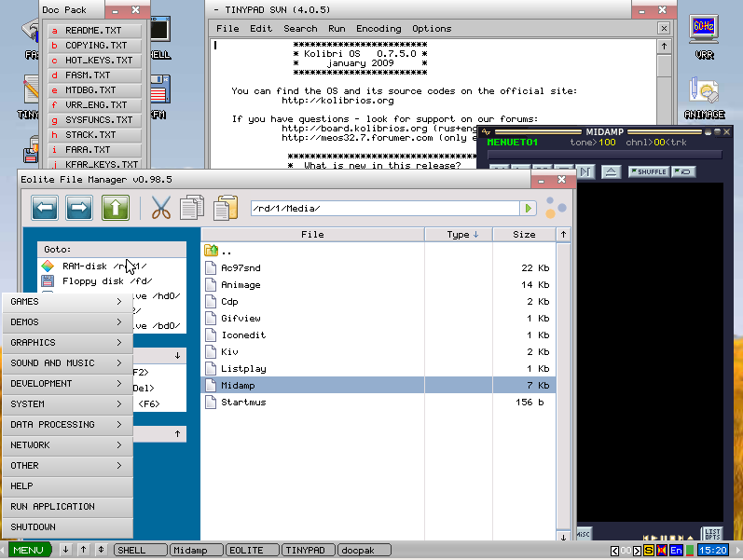Switch to docpak in taskbar
Viewport: 743px width, 560px height.
tap(364, 550)
